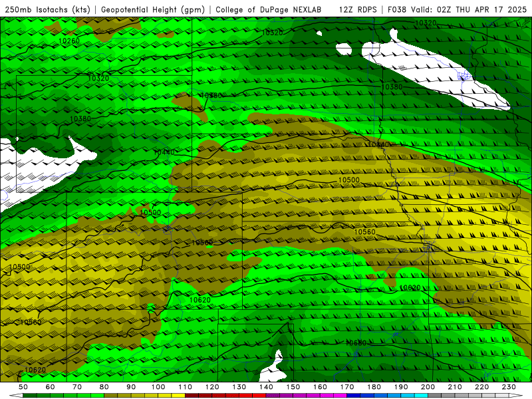Click the 140 colorbar tick label
Image resolution: width=532 pixels, height=399 pixels.
266,387
